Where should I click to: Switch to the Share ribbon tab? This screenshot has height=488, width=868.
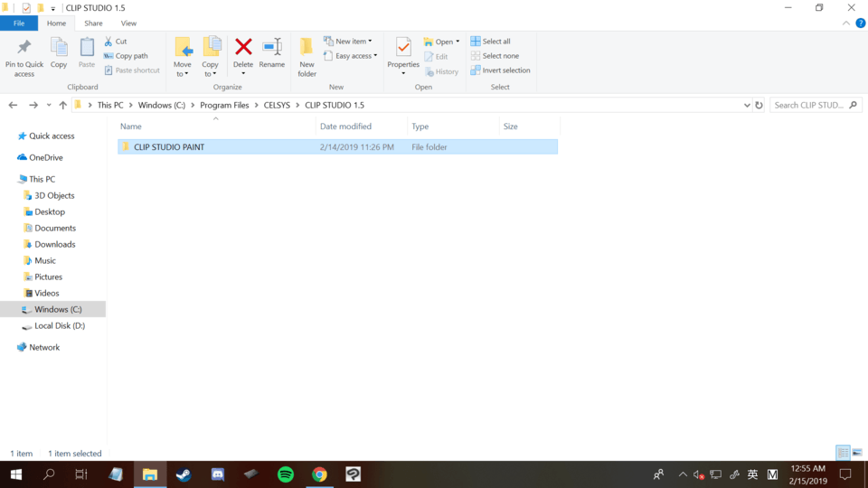tap(93, 23)
